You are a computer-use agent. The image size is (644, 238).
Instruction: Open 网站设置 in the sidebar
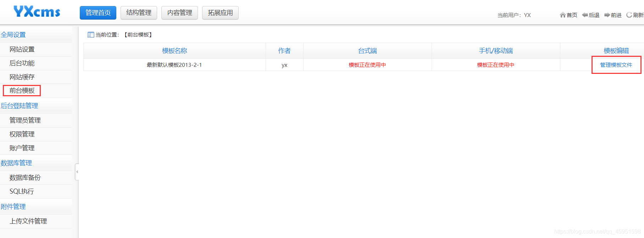[x=22, y=49]
